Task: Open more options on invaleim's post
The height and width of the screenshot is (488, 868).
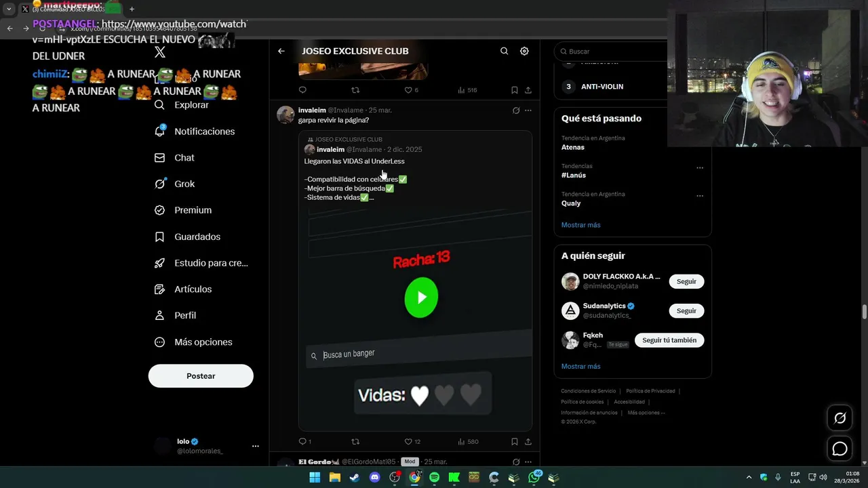Action: click(x=528, y=110)
